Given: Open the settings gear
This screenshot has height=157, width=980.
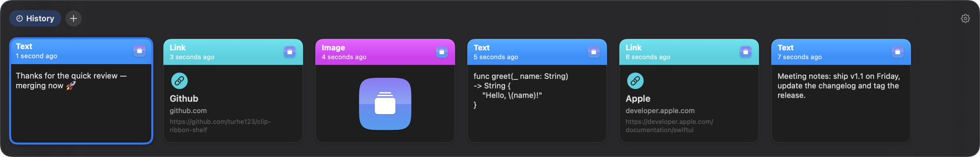Looking at the screenshot, I should coord(965,18).
